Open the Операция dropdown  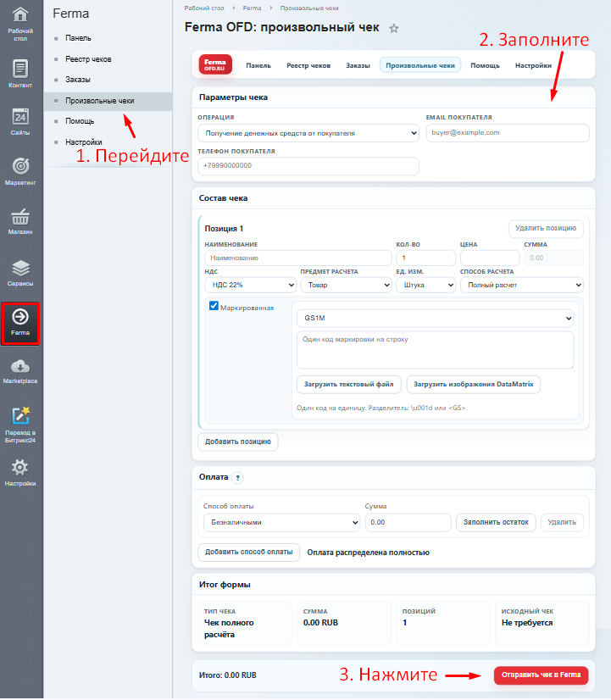coord(308,133)
